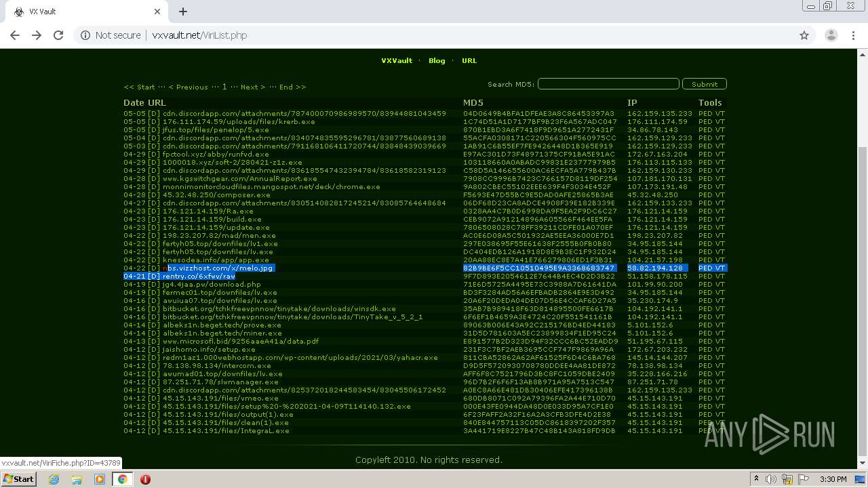The height and width of the screenshot is (488, 868).
Task: Open the 176.121.14.159/Ra.exe entry
Action: click(x=208, y=211)
